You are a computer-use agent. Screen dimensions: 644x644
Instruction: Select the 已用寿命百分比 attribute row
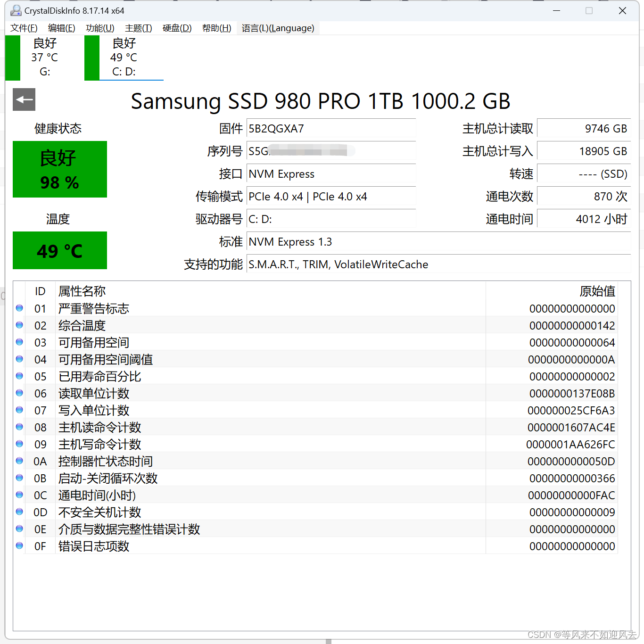(315, 376)
